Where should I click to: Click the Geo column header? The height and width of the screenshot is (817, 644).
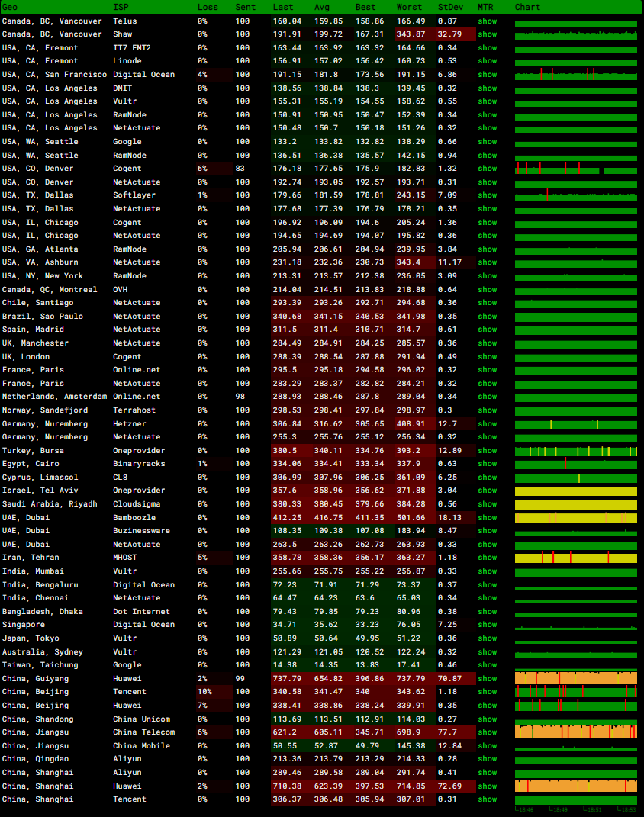[10, 7]
